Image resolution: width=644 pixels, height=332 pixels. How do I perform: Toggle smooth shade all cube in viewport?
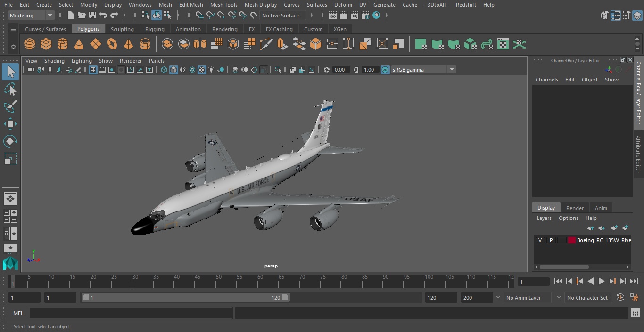173,70
